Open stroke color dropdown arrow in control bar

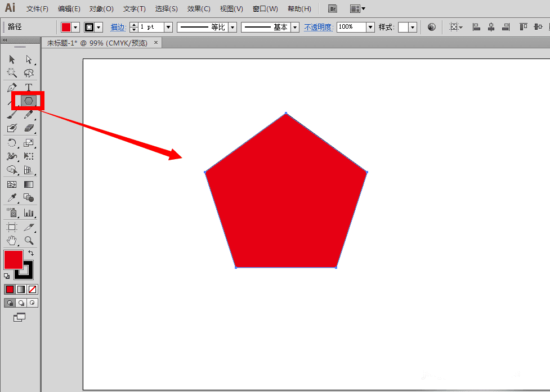[99, 28]
